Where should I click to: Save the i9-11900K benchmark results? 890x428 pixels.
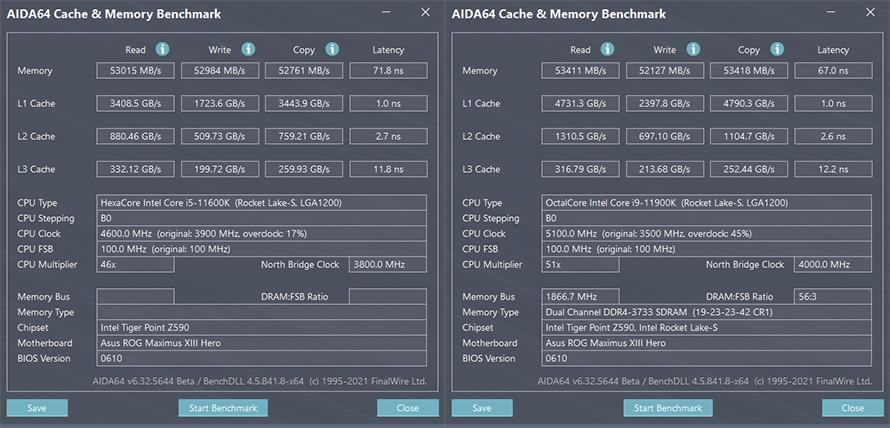point(482,408)
